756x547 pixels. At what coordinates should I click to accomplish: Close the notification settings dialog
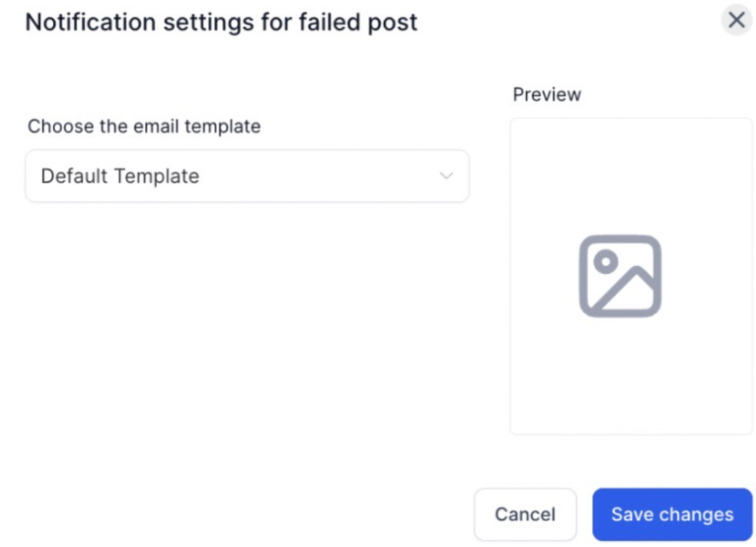[x=736, y=20]
